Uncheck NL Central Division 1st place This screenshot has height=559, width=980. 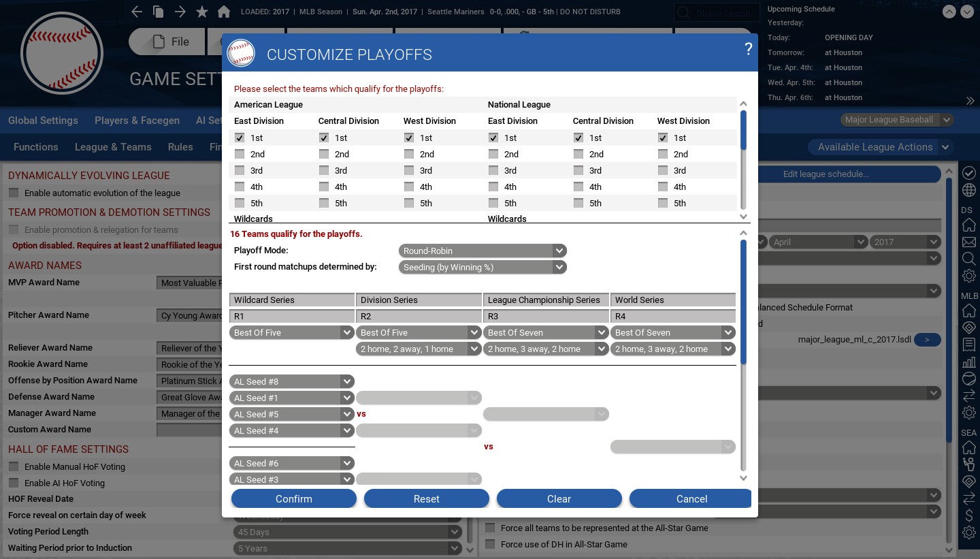[x=578, y=138]
